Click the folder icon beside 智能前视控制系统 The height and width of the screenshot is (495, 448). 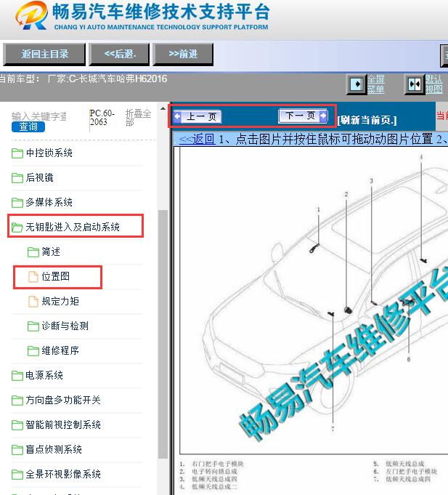[x=17, y=425]
